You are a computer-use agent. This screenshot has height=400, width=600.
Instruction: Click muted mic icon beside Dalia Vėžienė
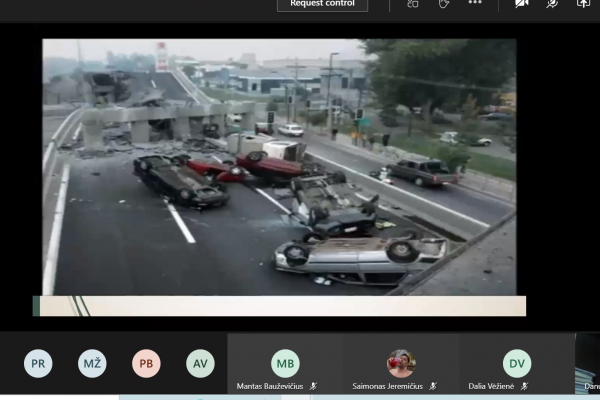pos(524,386)
